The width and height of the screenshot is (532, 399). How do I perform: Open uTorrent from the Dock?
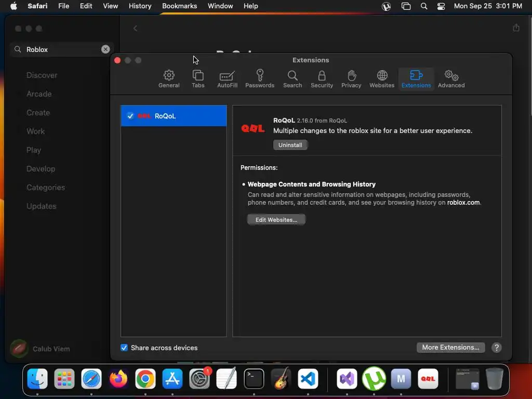[374, 379]
